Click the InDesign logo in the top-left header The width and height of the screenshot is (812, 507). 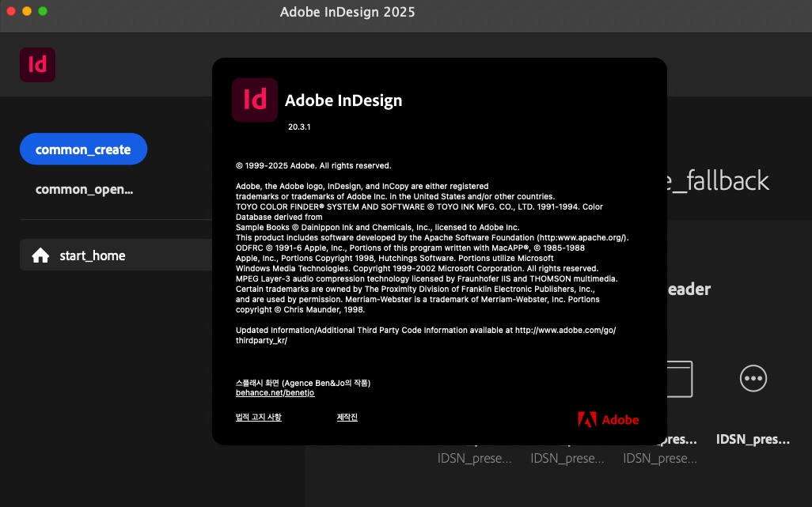pyautogui.click(x=37, y=65)
